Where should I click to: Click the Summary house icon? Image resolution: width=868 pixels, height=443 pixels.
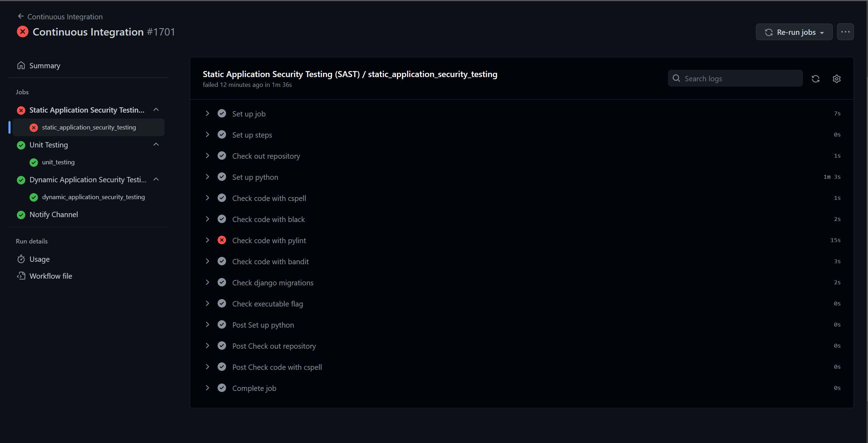(x=21, y=65)
